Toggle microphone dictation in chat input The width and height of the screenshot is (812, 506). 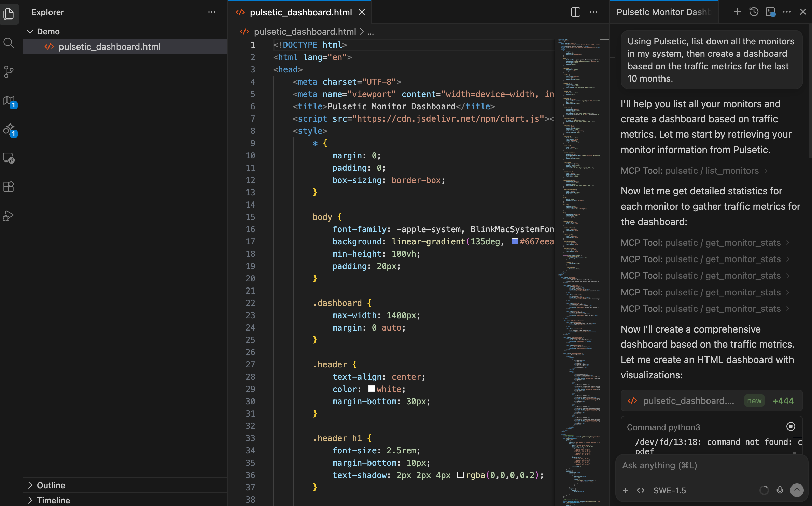pyautogui.click(x=780, y=490)
